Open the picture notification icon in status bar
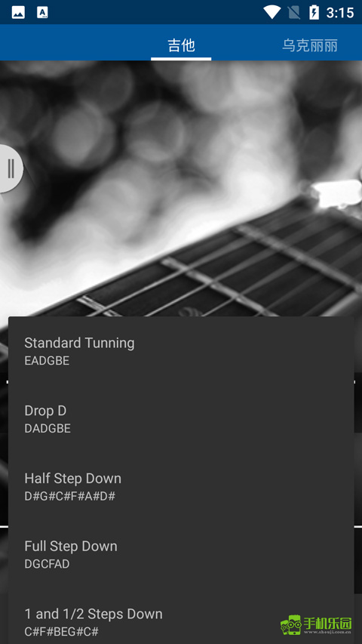This screenshot has height=644, width=362. (x=18, y=13)
